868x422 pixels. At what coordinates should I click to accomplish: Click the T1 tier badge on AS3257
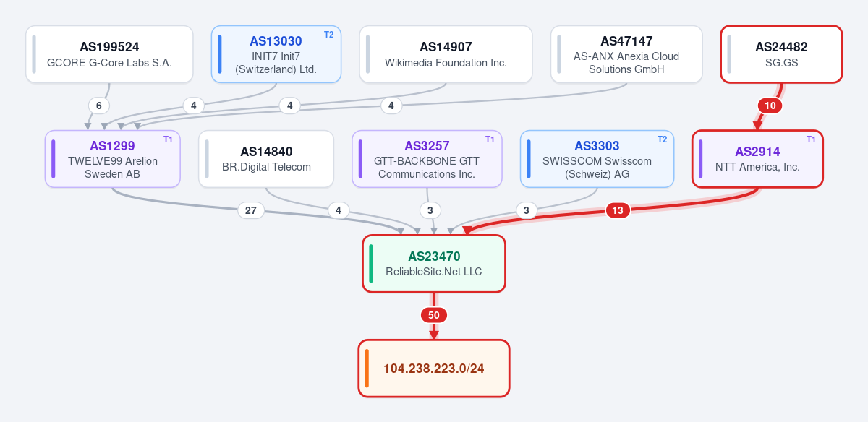pos(490,139)
